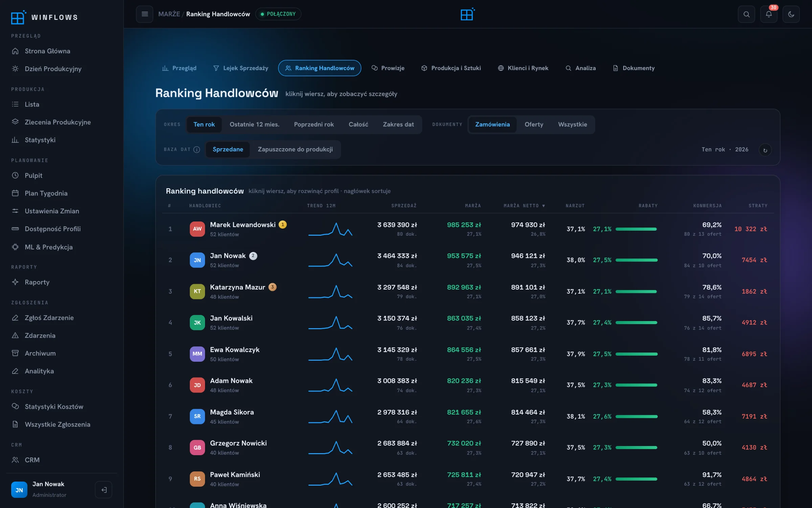
Task: Filter documents by Zamówienia
Action: (x=492, y=125)
